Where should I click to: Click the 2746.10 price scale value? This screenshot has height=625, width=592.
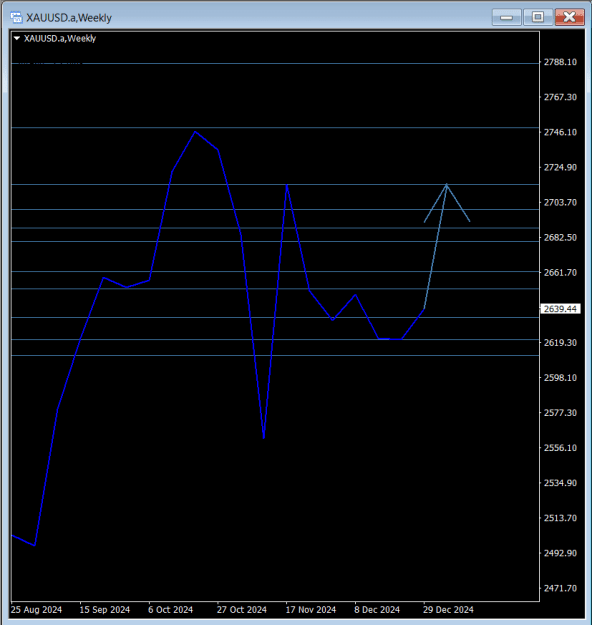tap(560, 132)
